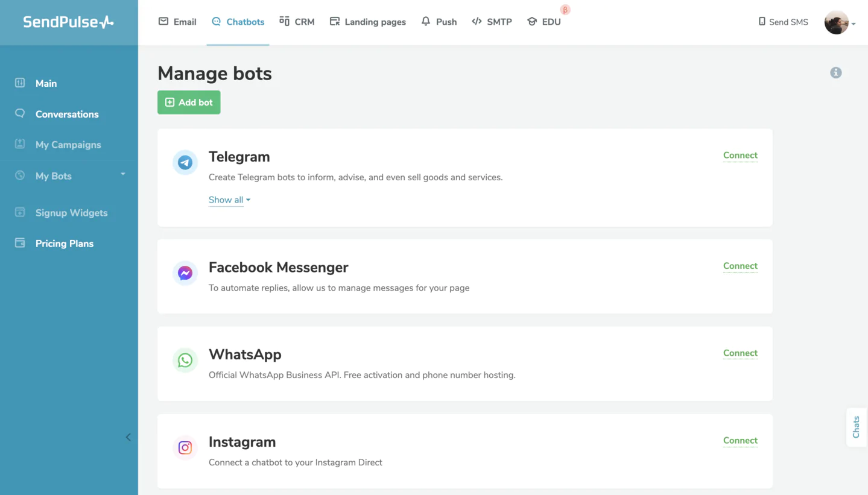
Task: Click the Manage bots page title
Action: click(x=215, y=74)
